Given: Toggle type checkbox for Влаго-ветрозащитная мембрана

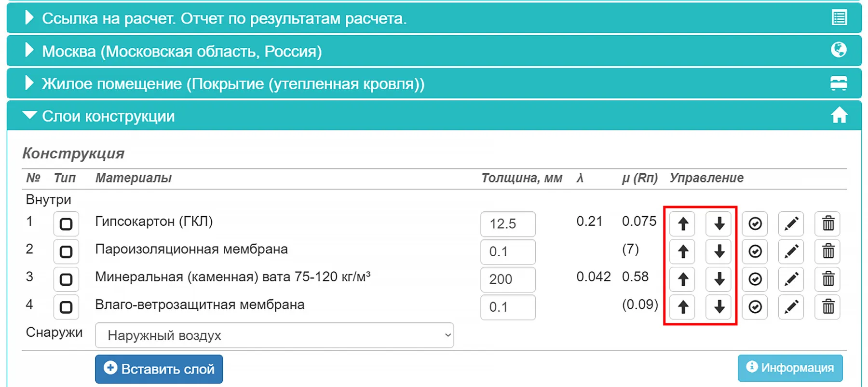Looking at the screenshot, I should click(x=66, y=307).
